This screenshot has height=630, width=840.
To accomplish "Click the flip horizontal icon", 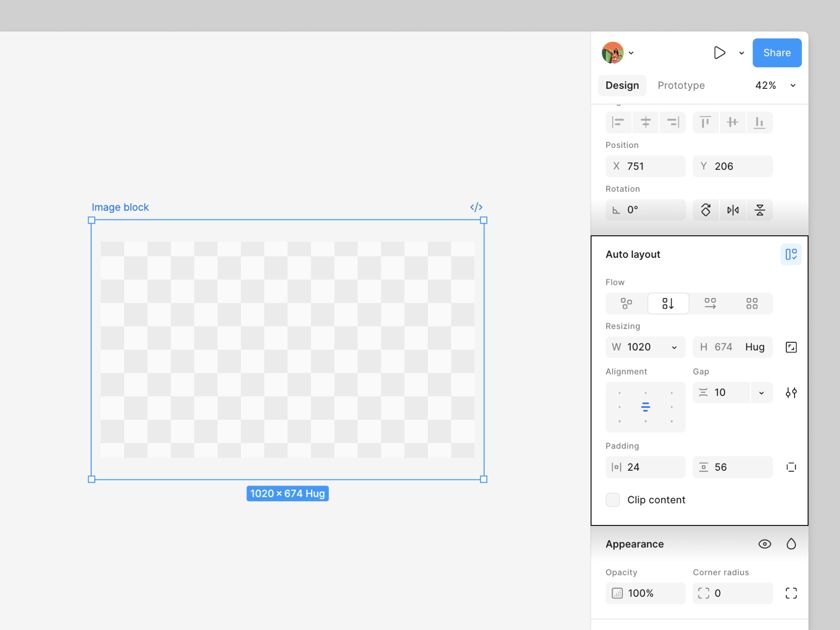I will click(x=733, y=210).
